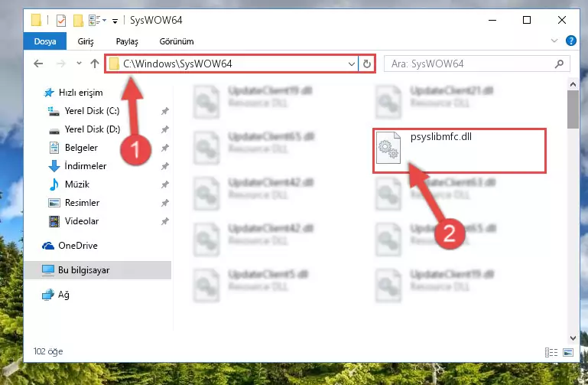Expand the ribbon with the chevron
Viewport: 588px width, 385px height.
(554, 41)
